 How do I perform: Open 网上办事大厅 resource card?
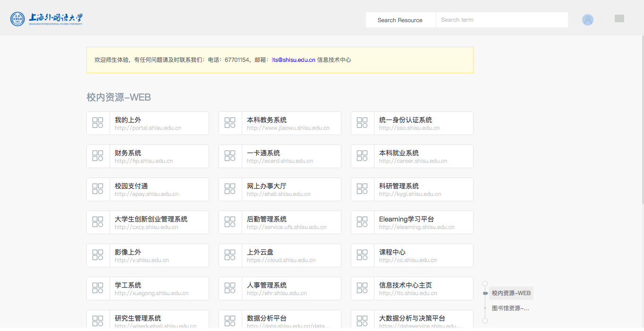point(280,189)
